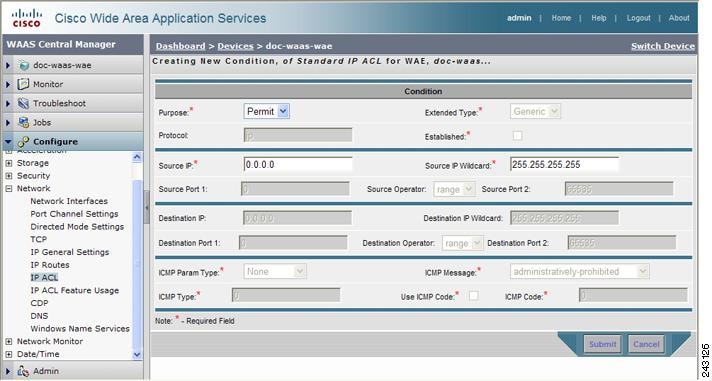Open the ICMP Message dropdown
The image size is (712, 381).
click(x=579, y=272)
